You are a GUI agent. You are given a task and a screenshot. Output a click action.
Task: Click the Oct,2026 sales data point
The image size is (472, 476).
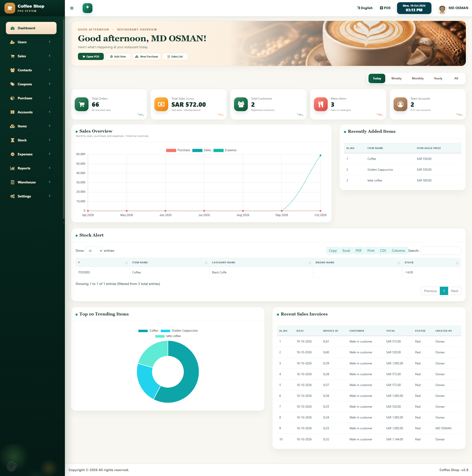click(321, 155)
